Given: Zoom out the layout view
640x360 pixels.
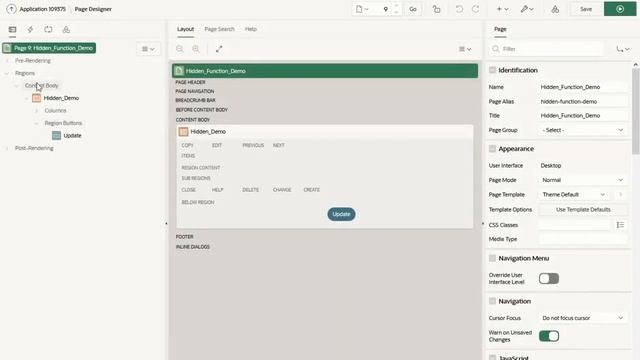Looking at the screenshot, I should (180, 49).
